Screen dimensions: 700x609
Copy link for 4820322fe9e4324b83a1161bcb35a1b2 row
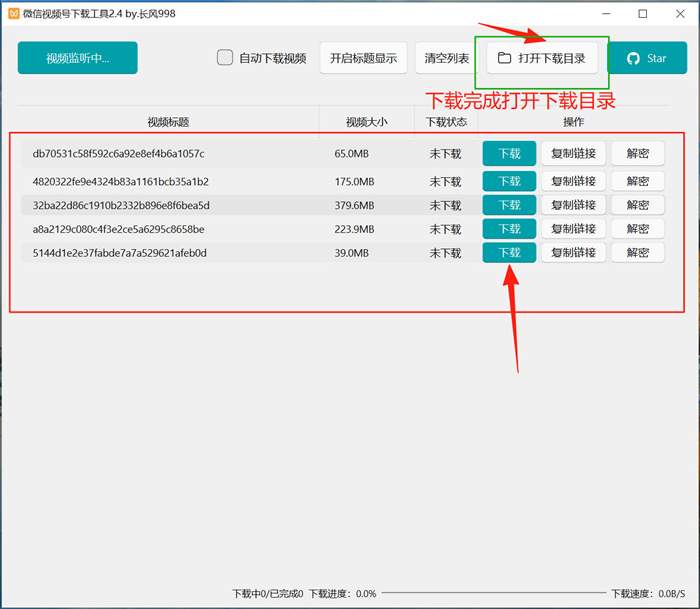[x=574, y=181]
